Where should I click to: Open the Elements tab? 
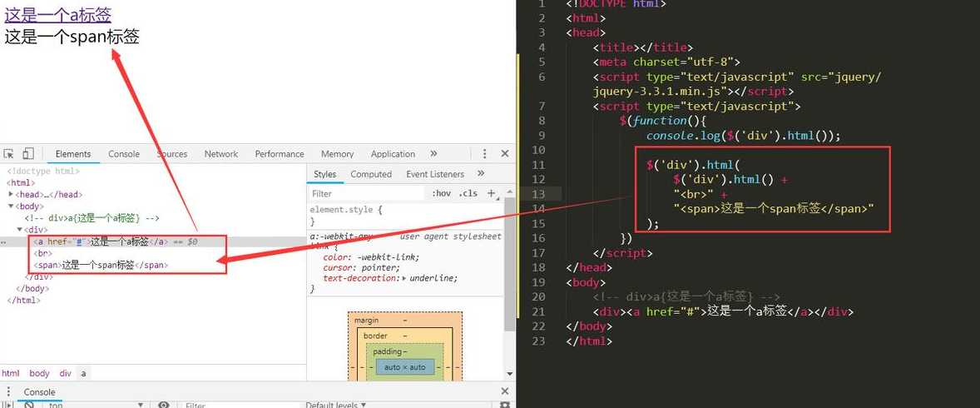pyautogui.click(x=73, y=154)
